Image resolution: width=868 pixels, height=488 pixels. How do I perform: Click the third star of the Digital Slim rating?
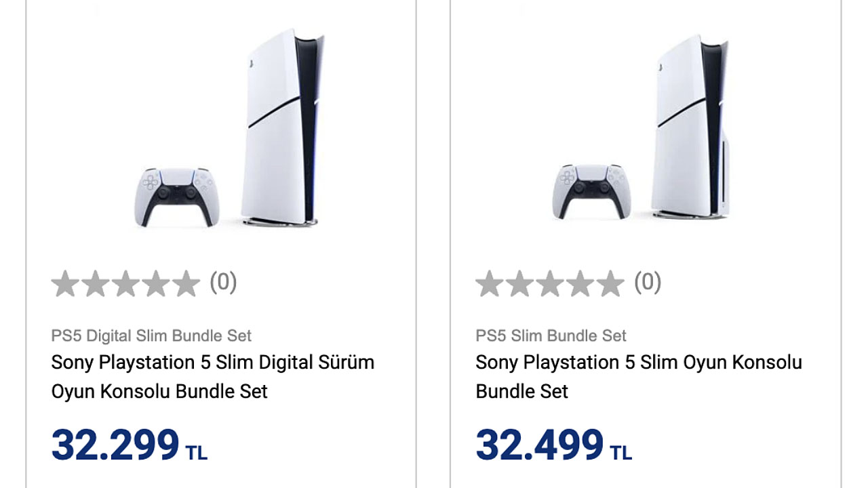(125, 284)
